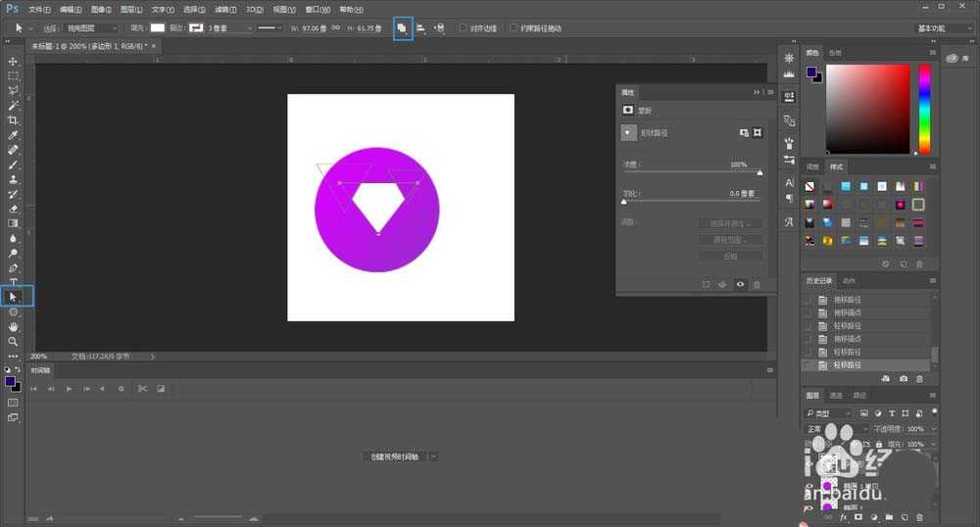Image resolution: width=980 pixels, height=527 pixels.
Task: Toggle mask visibility eye in Properties panel
Action: (740, 284)
